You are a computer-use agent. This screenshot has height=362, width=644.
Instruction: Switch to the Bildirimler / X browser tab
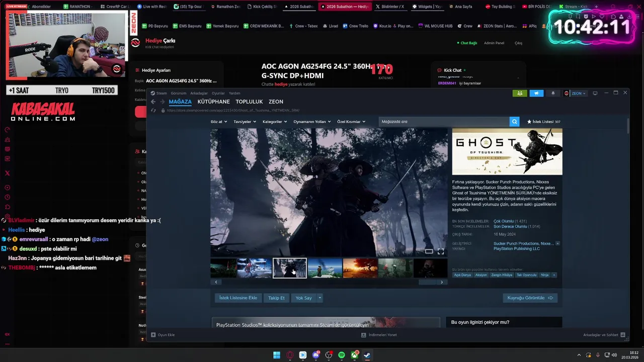point(389,7)
